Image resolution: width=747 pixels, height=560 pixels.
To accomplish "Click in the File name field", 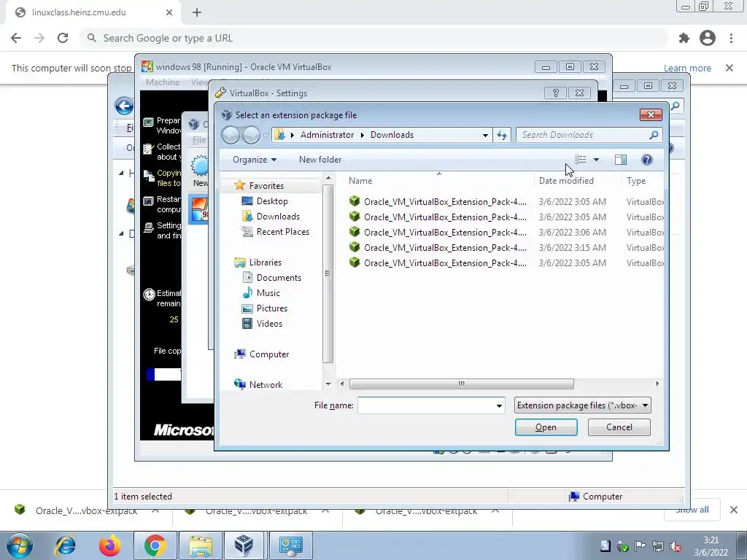I will (x=431, y=405).
